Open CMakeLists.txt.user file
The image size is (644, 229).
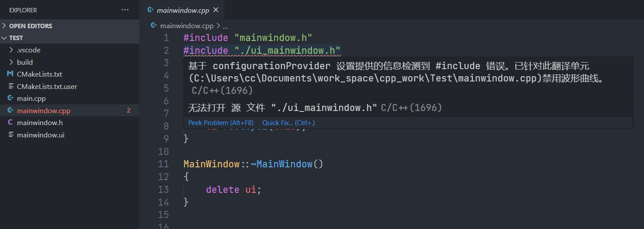tap(70, 86)
